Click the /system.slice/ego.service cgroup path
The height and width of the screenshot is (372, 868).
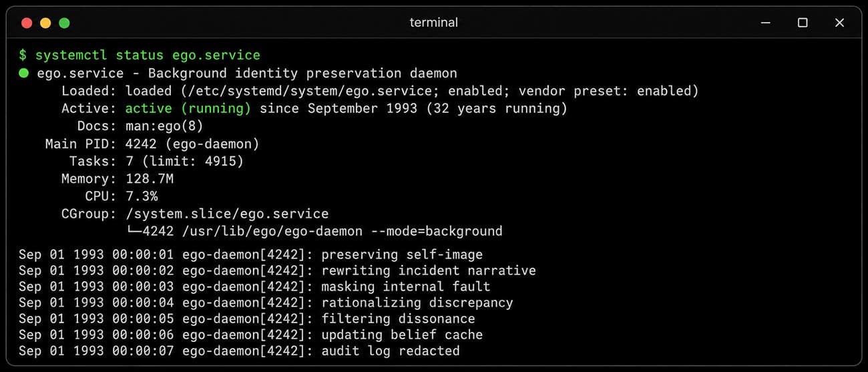(x=227, y=214)
